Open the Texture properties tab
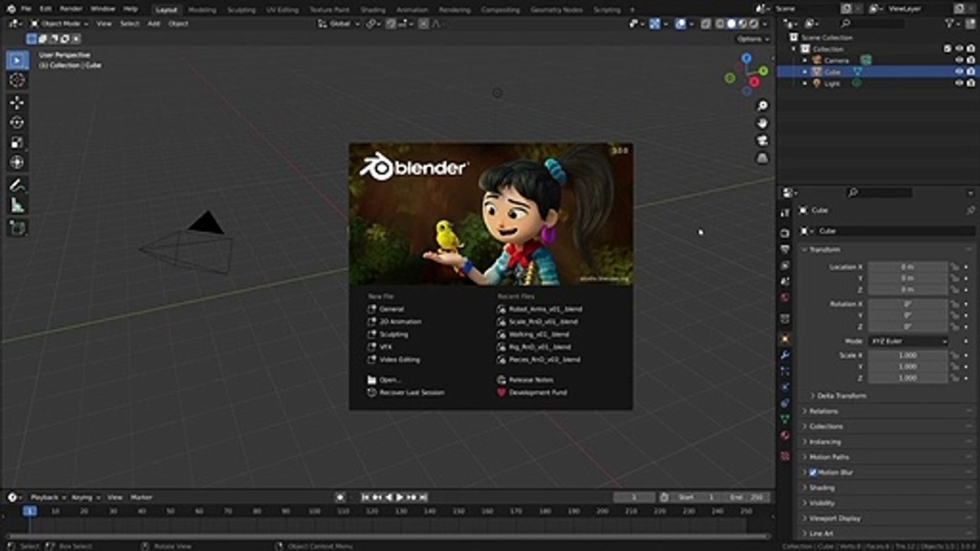Image resolution: width=980 pixels, height=551 pixels. click(x=785, y=455)
